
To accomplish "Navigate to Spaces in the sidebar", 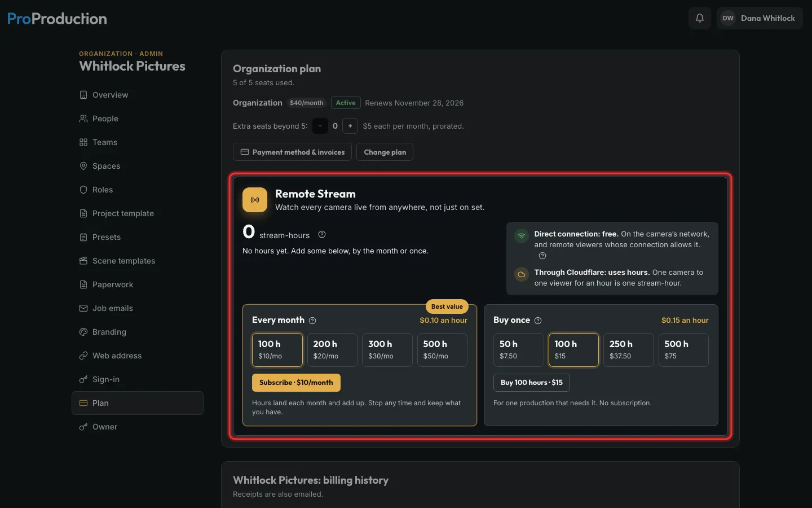I will pyautogui.click(x=138, y=166).
